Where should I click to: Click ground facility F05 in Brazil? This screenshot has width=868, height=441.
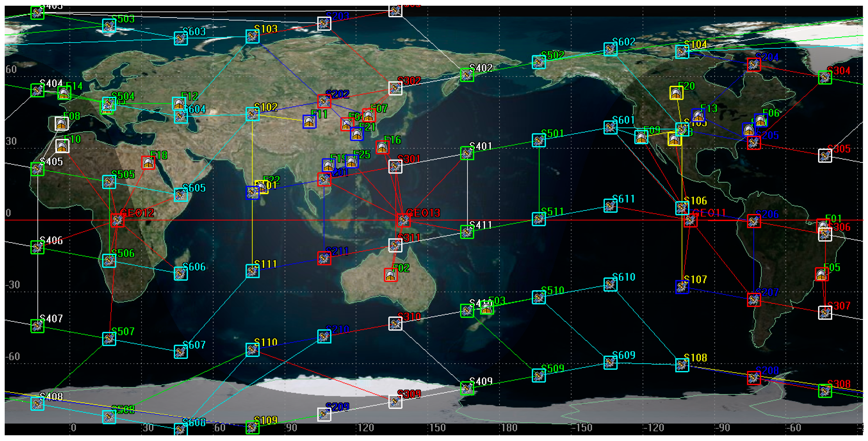tap(822, 274)
